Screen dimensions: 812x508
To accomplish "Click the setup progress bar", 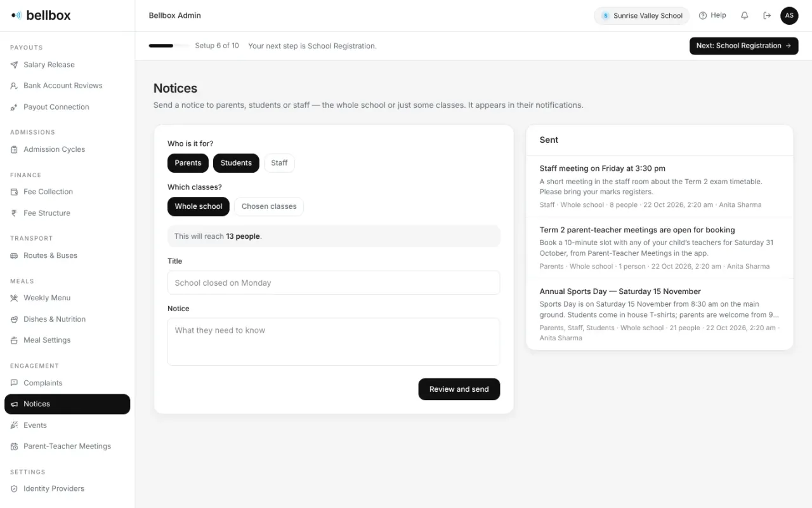I will click(x=169, y=46).
